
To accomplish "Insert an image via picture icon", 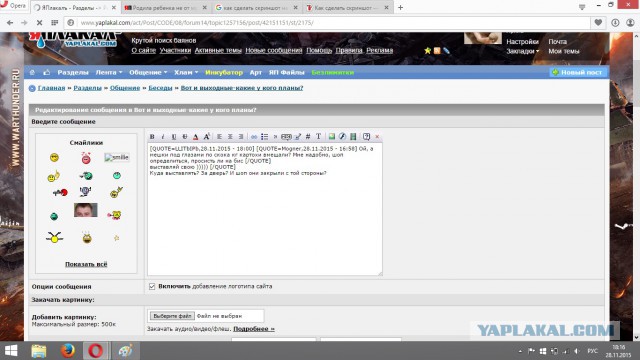I will point(332,137).
